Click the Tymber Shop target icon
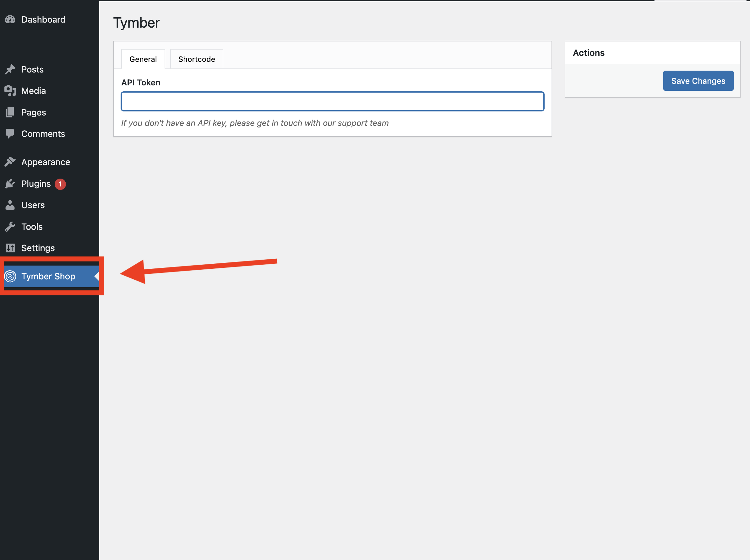This screenshot has height=560, width=750. 10,277
